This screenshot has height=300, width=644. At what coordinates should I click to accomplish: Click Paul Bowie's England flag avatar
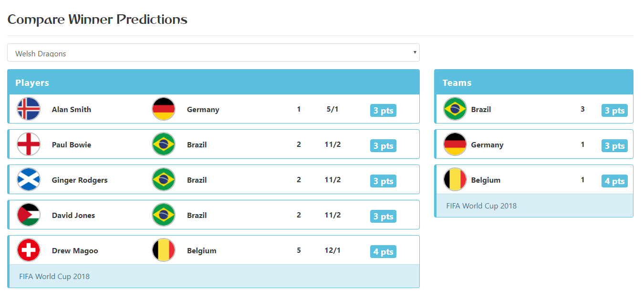click(29, 144)
